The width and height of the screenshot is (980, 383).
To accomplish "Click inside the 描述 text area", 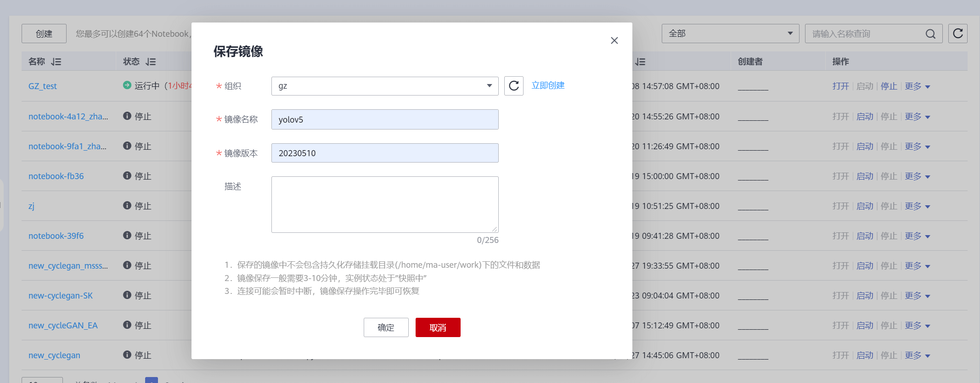I will pyautogui.click(x=384, y=204).
